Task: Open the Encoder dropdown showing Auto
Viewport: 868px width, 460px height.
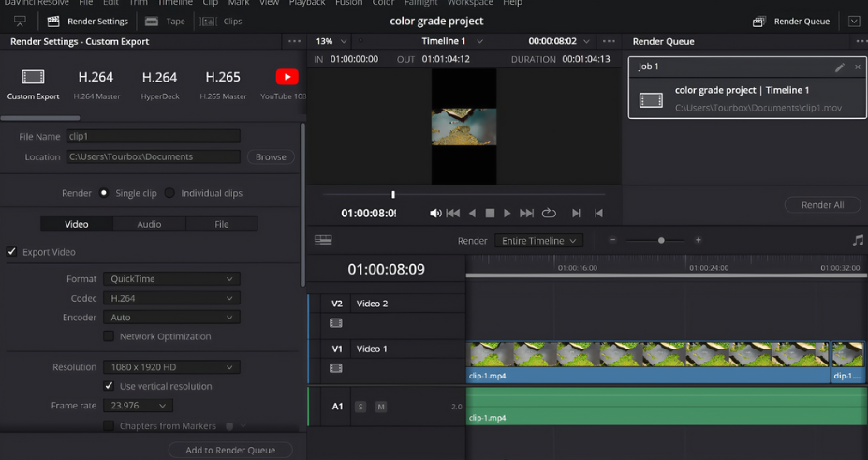Action: pyautogui.click(x=171, y=318)
